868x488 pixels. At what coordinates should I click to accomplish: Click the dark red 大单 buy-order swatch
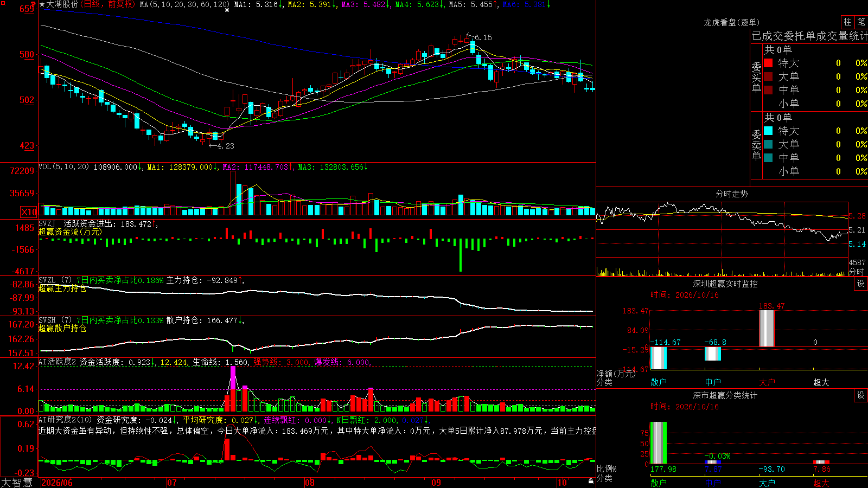point(768,76)
